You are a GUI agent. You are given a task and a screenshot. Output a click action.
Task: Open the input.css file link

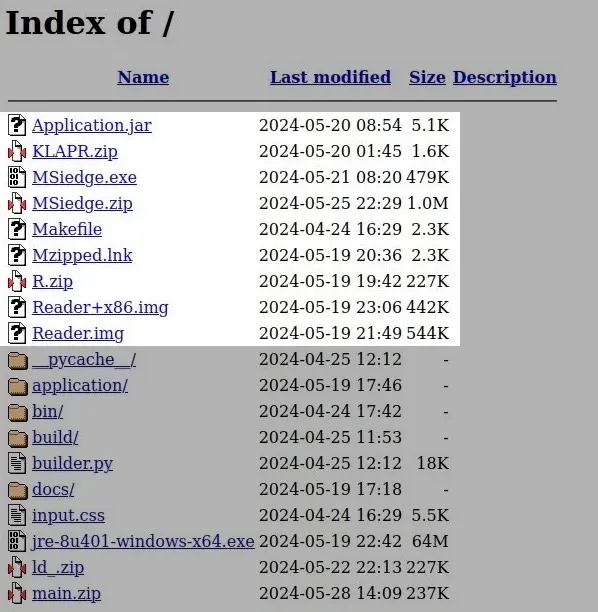(68, 516)
